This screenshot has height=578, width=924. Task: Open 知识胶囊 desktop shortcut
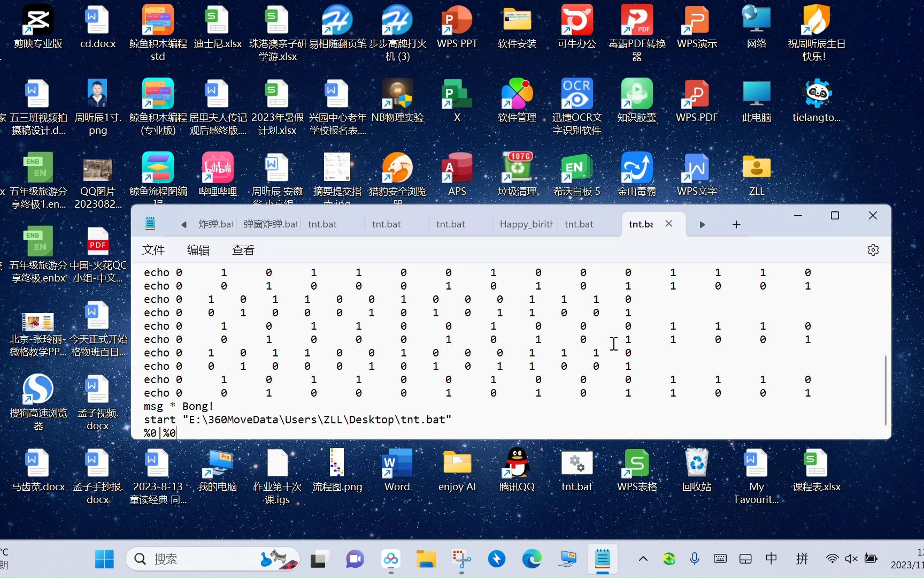pos(637,101)
